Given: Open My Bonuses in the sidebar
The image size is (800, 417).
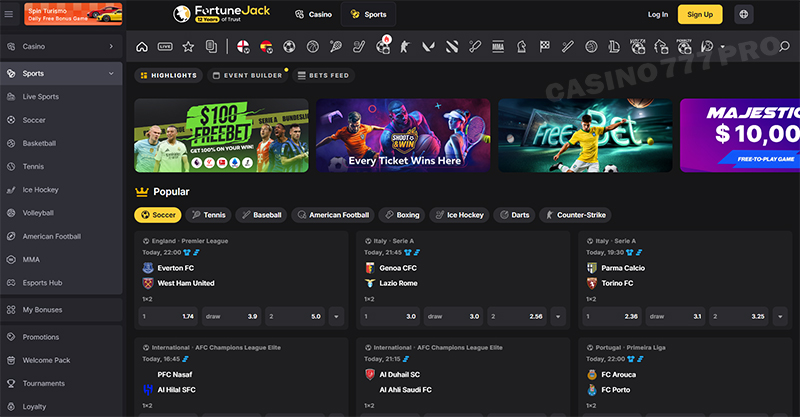Looking at the screenshot, I should (x=61, y=310).
